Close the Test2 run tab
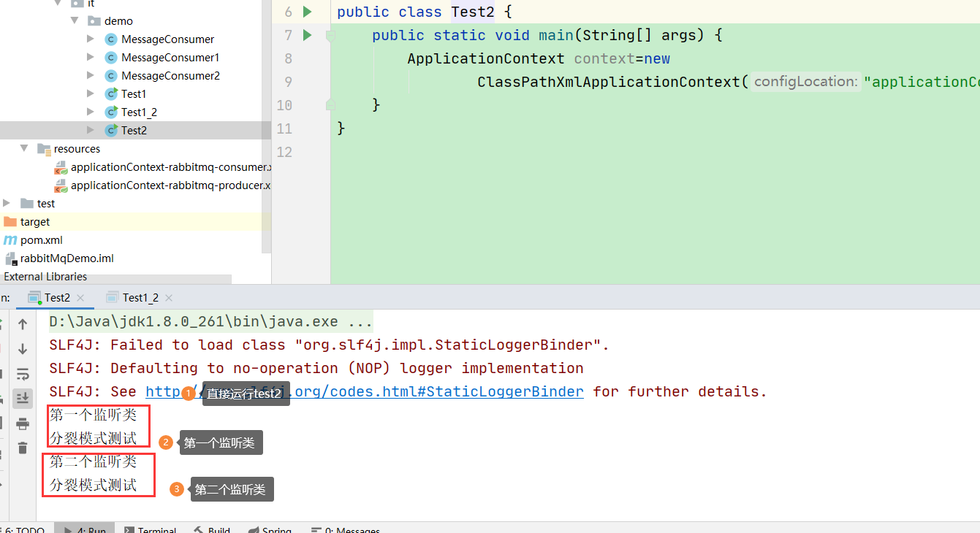980x533 pixels. tap(80, 298)
